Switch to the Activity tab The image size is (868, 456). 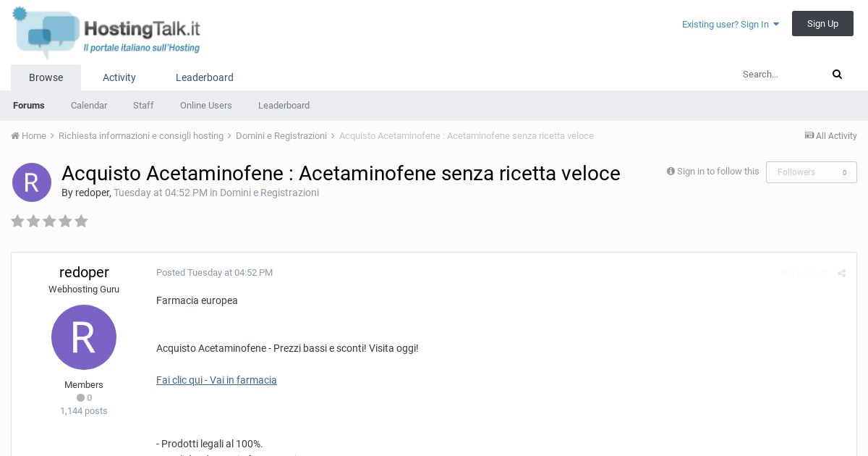click(x=119, y=77)
